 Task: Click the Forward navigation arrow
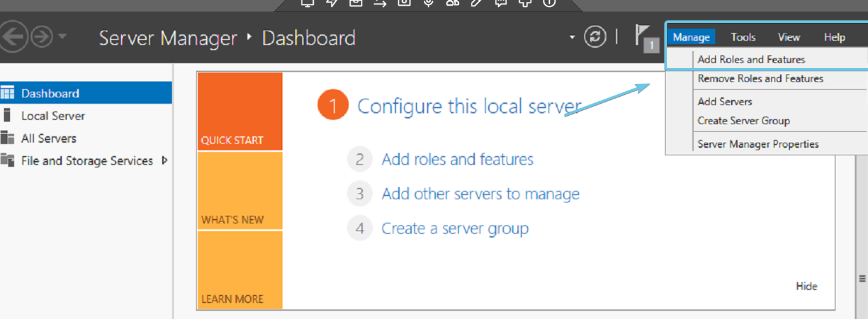[x=41, y=38]
